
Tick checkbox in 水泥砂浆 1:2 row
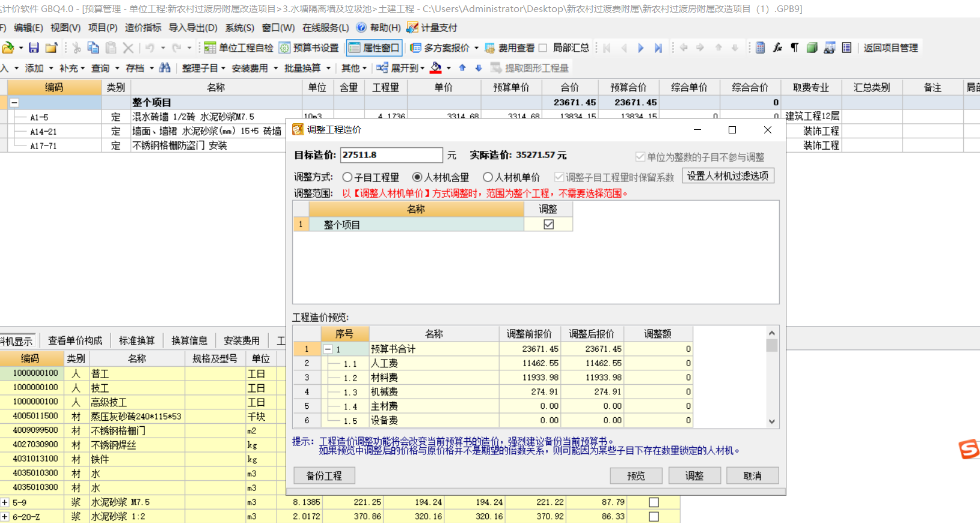654,516
